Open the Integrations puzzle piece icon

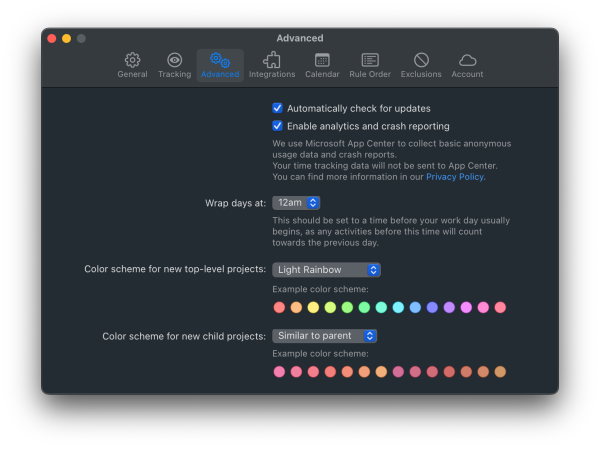[x=272, y=61]
